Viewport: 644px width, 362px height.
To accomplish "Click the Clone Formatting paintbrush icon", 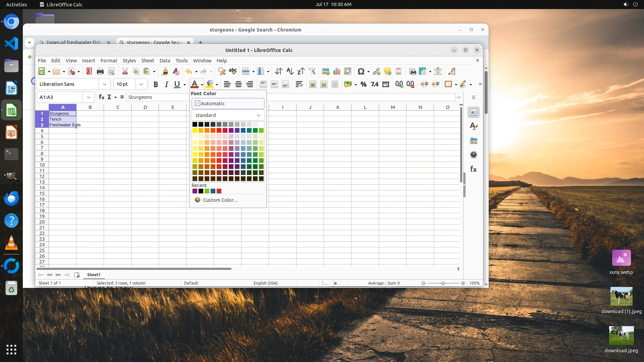I will [165, 71].
